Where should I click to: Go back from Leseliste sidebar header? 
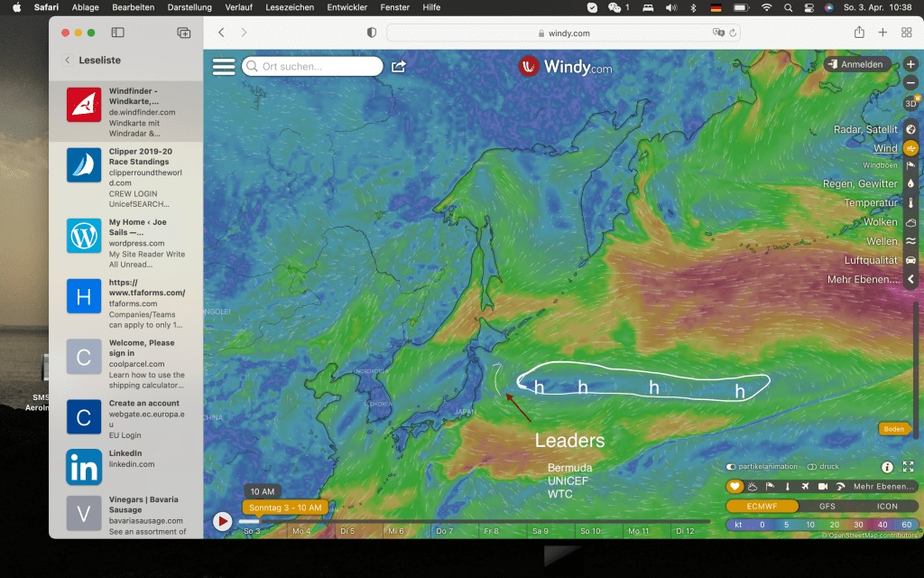coord(67,61)
